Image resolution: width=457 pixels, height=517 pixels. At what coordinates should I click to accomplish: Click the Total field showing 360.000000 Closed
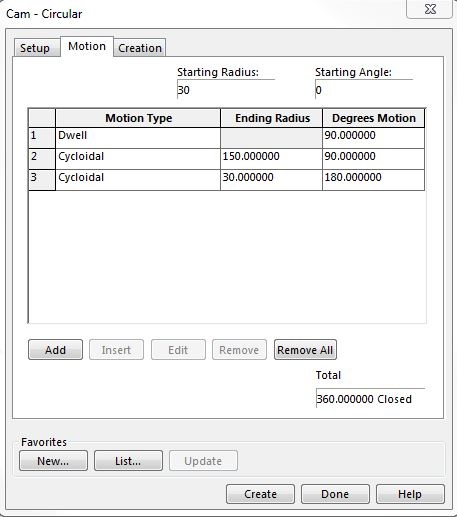(x=370, y=398)
